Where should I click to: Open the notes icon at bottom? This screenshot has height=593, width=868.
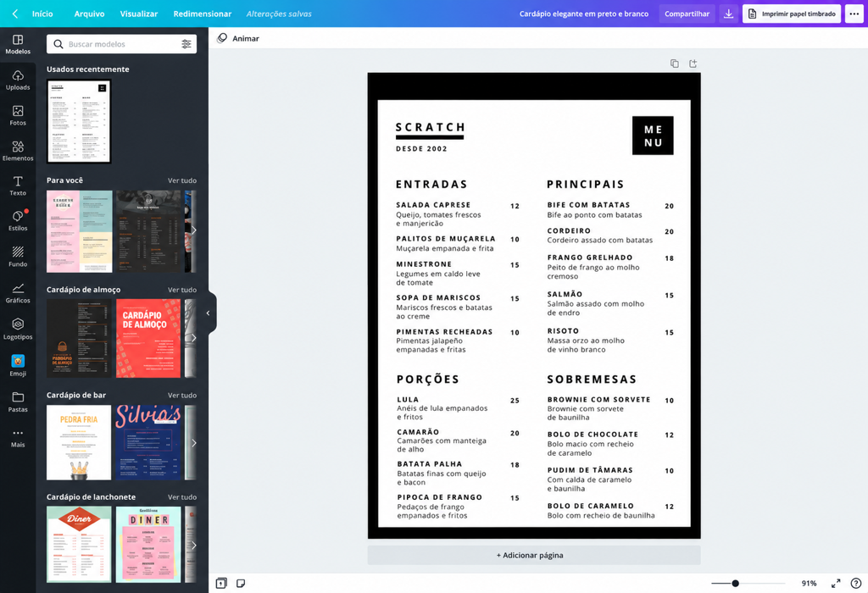pyautogui.click(x=240, y=583)
